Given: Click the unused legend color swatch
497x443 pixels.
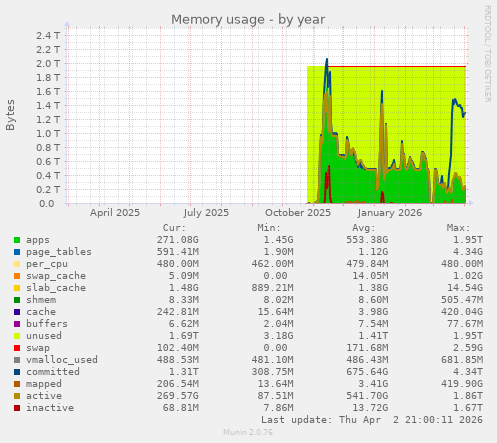Looking at the screenshot, I should click(x=17, y=336).
